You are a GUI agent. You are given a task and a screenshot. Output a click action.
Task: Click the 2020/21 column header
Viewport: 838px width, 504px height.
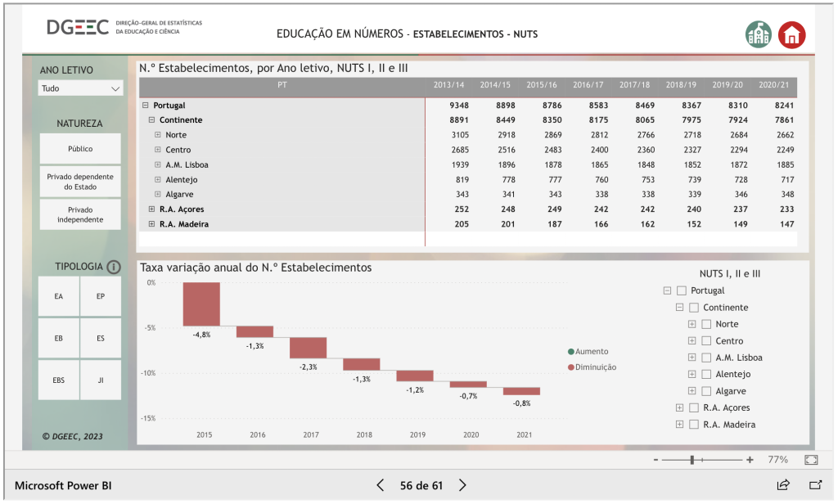tap(773, 85)
